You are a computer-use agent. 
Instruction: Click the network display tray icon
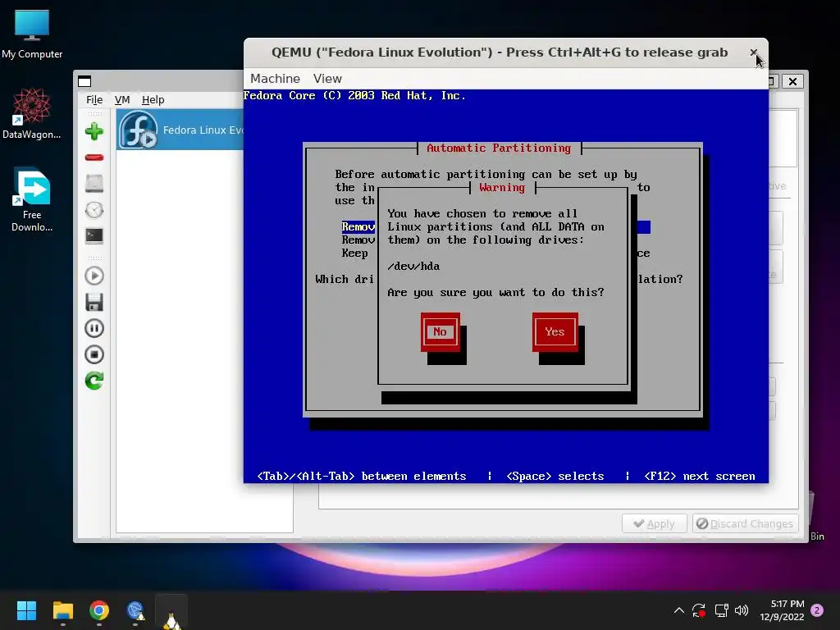[x=721, y=610]
